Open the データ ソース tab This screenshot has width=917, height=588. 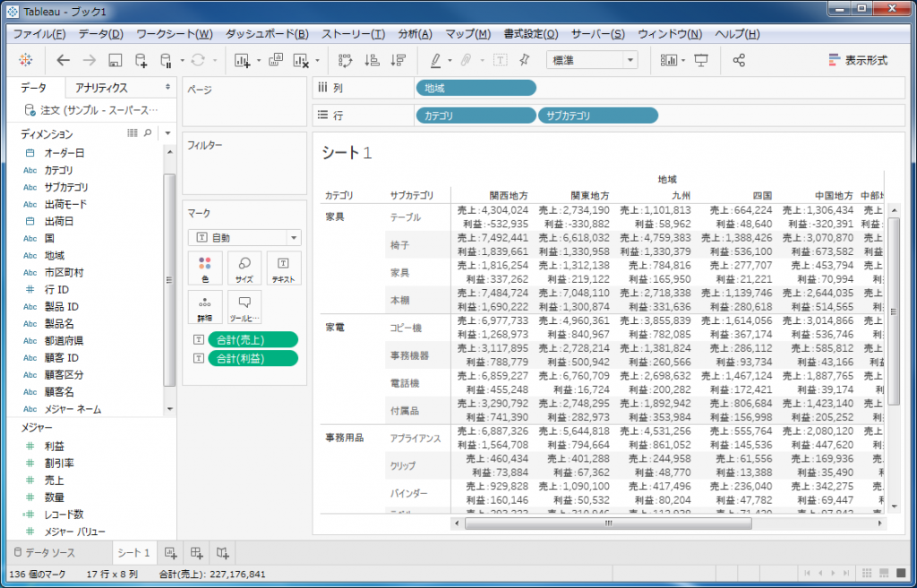[50, 552]
